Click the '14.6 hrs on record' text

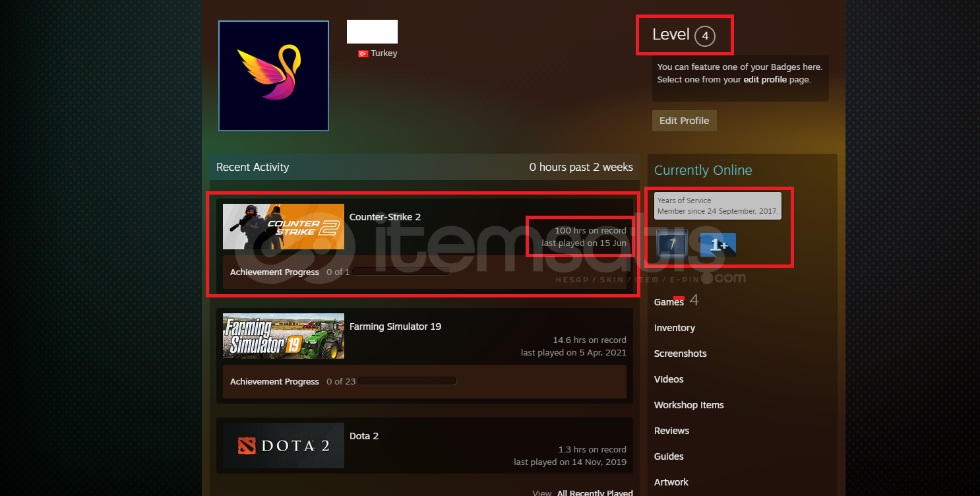tap(590, 340)
